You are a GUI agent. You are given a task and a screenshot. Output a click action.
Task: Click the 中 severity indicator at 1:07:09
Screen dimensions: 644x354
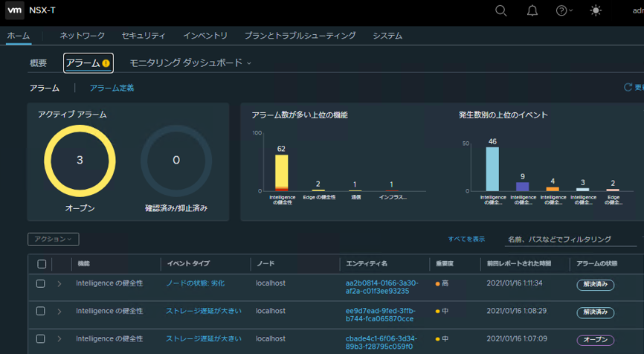(442, 339)
